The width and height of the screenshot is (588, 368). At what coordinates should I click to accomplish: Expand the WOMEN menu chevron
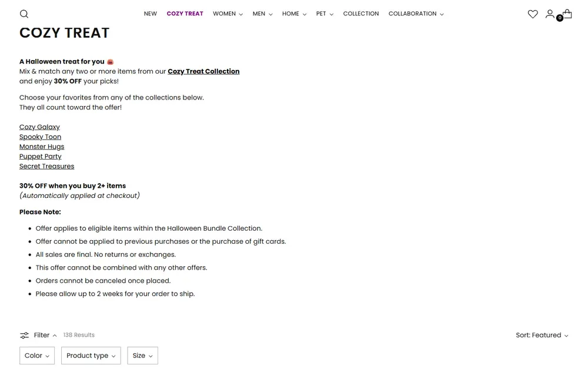[240, 14]
